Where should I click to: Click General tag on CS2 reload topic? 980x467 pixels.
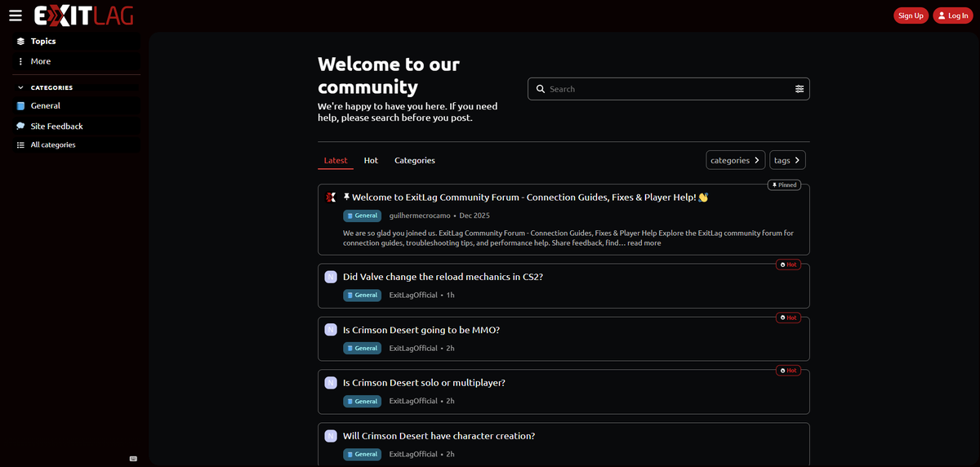pyautogui.click(x=362, y=295)
